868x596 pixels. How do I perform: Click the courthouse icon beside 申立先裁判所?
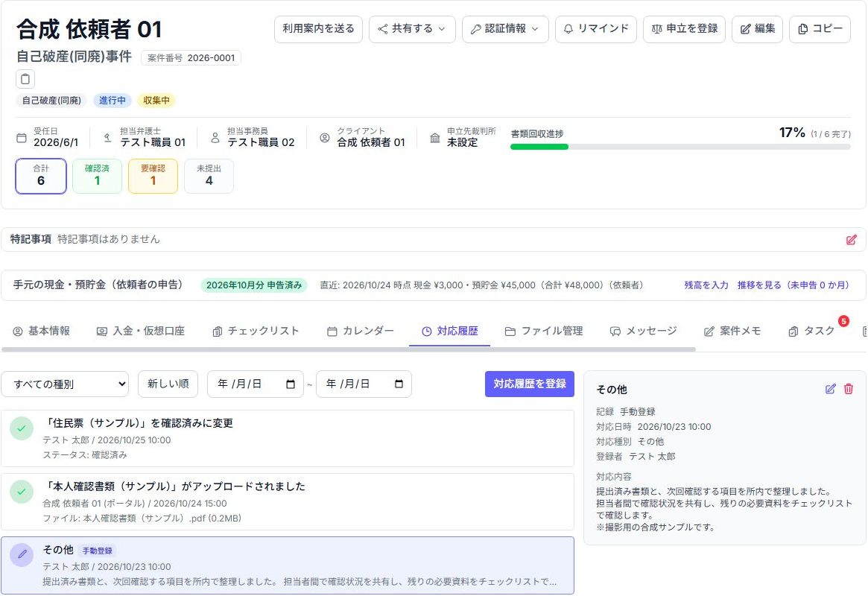pos(435,138)
